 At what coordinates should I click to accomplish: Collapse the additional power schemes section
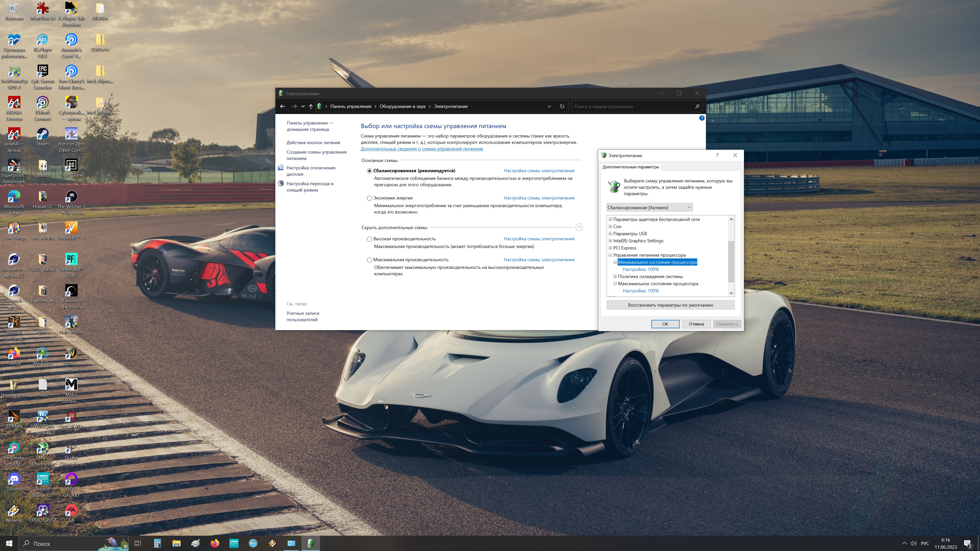point(579,227)
